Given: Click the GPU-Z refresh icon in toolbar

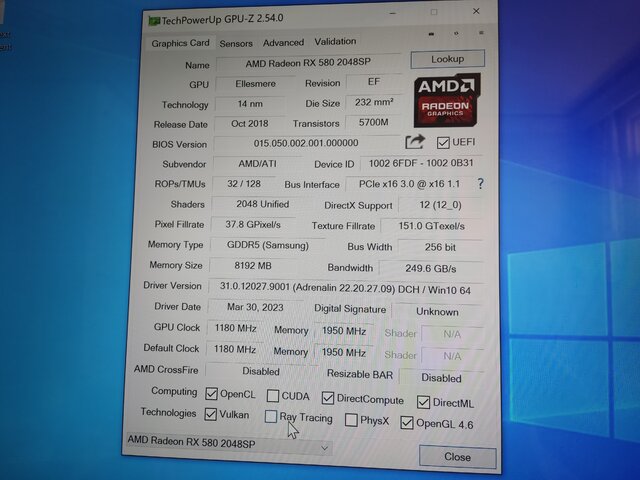Looking at the screenshot, I should pyautogui.click(x=456, y=33).
